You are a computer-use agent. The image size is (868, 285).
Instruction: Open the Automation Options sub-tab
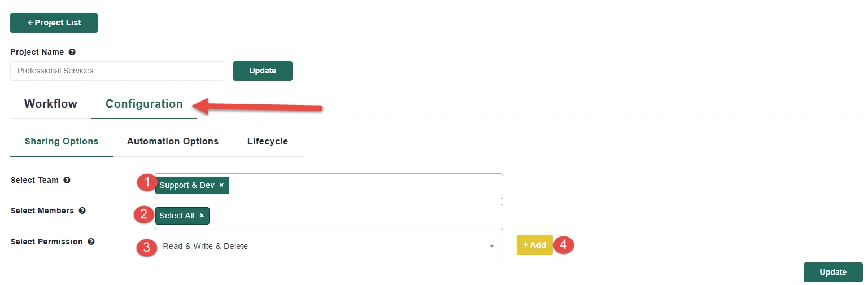point(173,141)
